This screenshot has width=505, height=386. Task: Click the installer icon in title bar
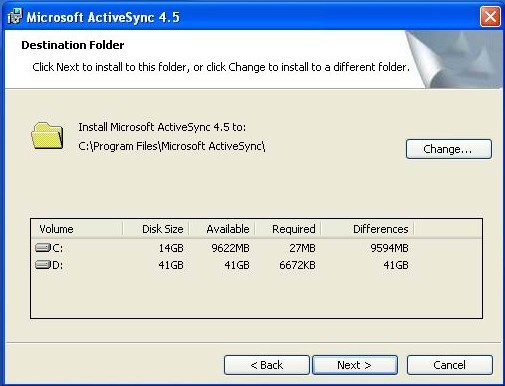click(x=14, y=16)
